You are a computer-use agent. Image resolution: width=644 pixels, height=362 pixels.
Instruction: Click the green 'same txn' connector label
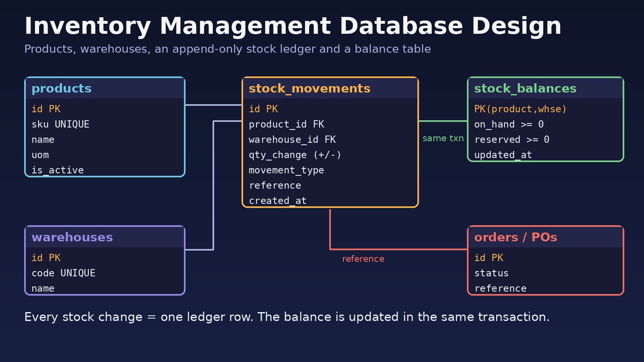point(443,138)
